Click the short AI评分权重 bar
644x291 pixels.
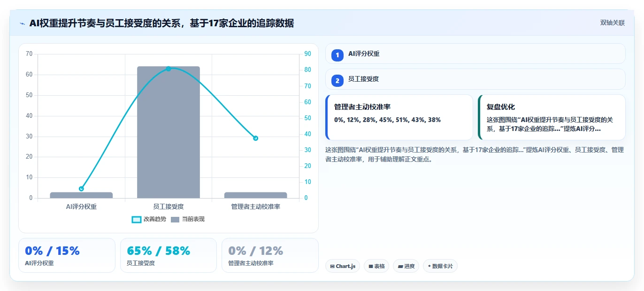(x=81, y=195)
